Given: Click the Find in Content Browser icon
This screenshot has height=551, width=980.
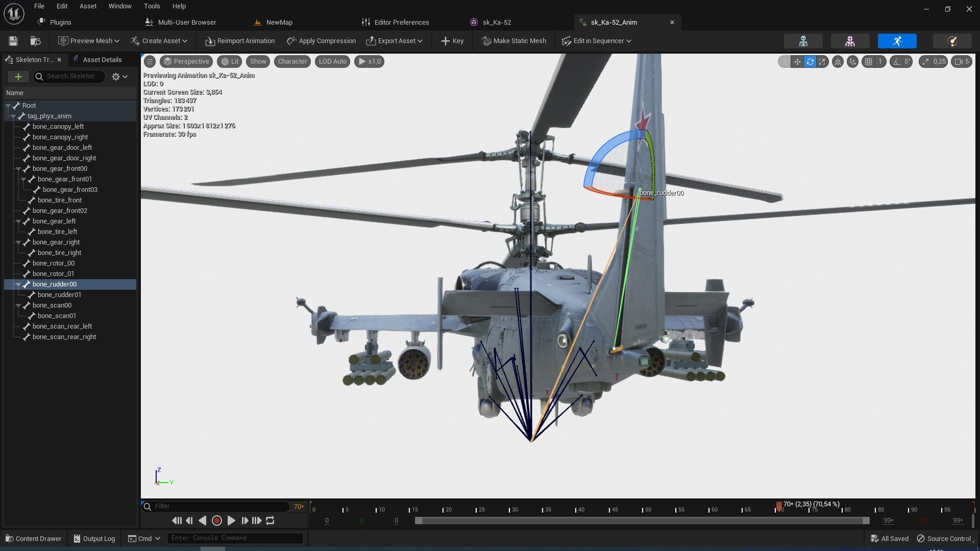Looking at the screenshot, I should tap(35, 41).
